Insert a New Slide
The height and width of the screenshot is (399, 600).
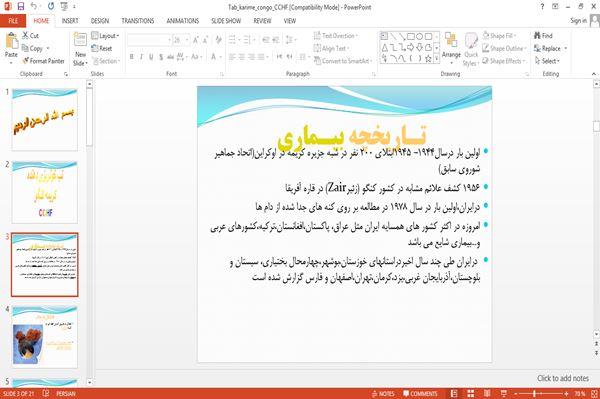tap(80, 49)
